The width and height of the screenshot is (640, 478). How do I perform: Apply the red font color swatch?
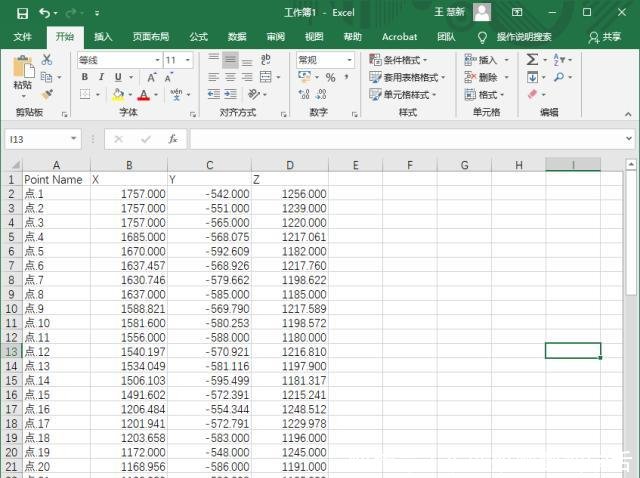pyautogui.click(x=142, y=95)
